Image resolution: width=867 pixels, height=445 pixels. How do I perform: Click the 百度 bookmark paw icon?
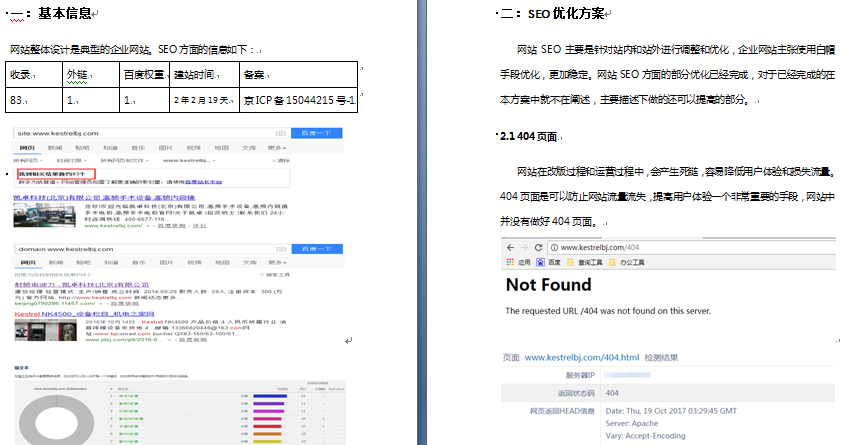(x=539, y=262)
